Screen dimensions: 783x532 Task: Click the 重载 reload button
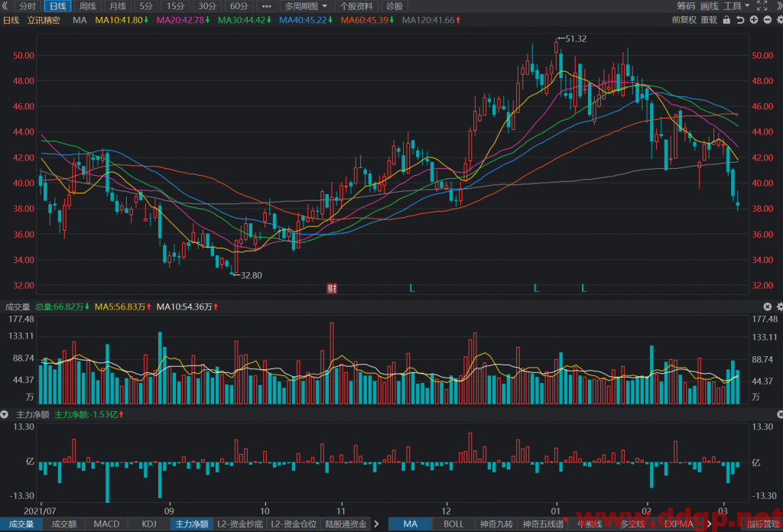[709, 20]
